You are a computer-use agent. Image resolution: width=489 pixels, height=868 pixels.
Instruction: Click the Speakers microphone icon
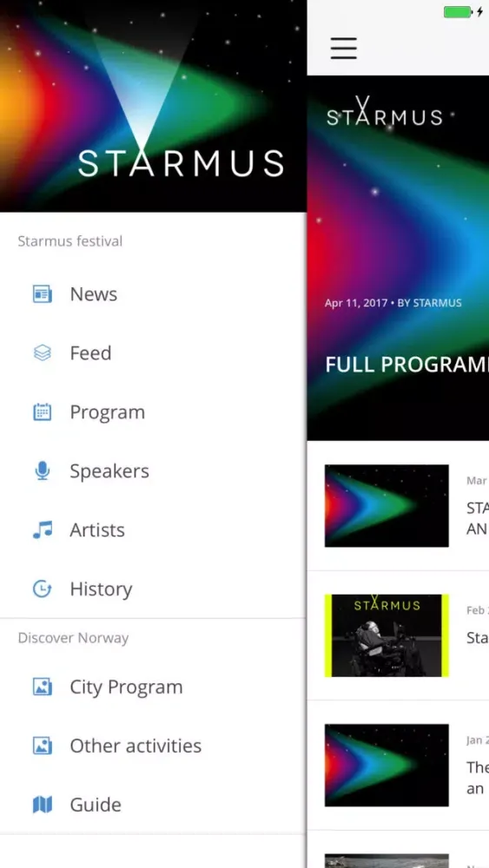[42, 470]
